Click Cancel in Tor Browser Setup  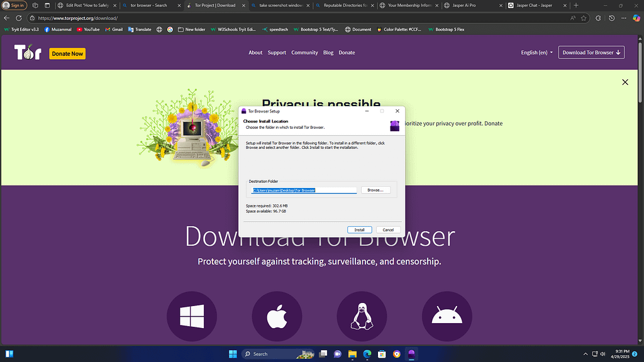click(x=388, y=230)
